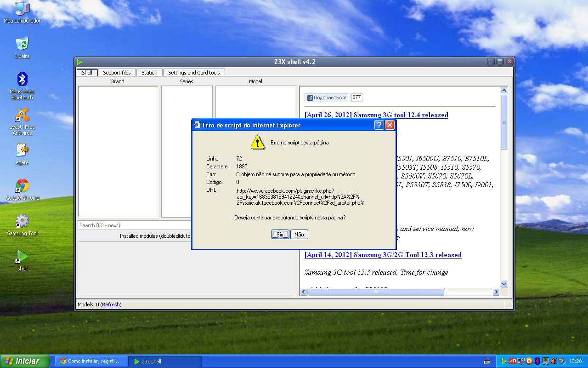Click the green Z3X tray icon
The image size is (588, 368).
[x=504, y=362]
